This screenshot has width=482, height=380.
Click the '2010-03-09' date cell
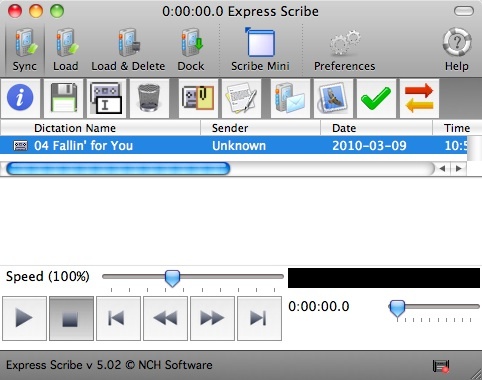(x=369, y=146)
